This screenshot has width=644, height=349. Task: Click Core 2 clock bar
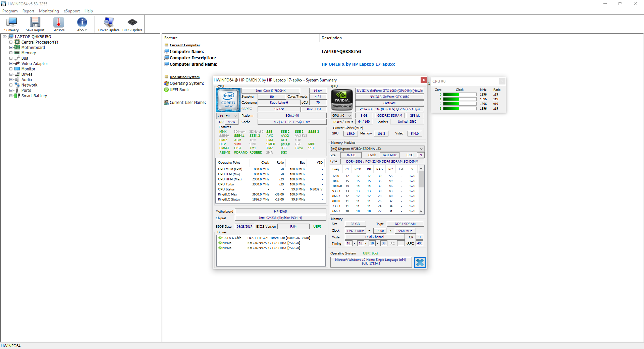coord(460,104)
